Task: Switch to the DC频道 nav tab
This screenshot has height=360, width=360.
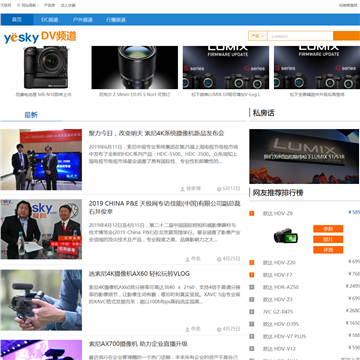Action: (x=50, y=20)
